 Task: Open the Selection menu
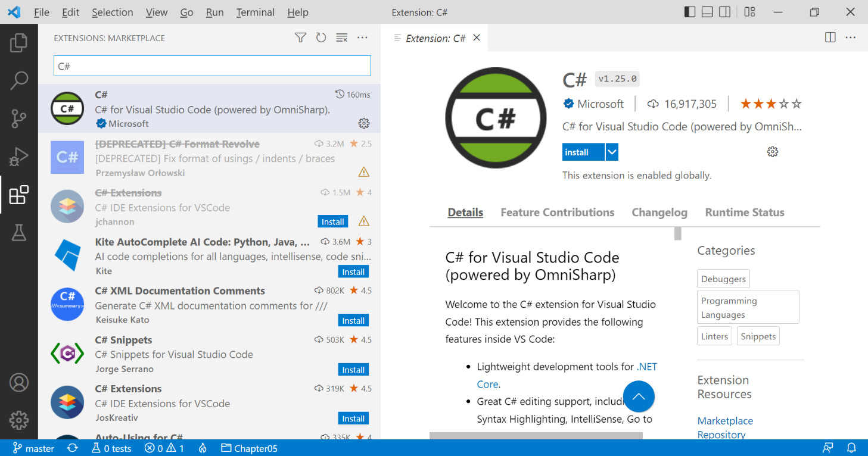pos(113,12)
